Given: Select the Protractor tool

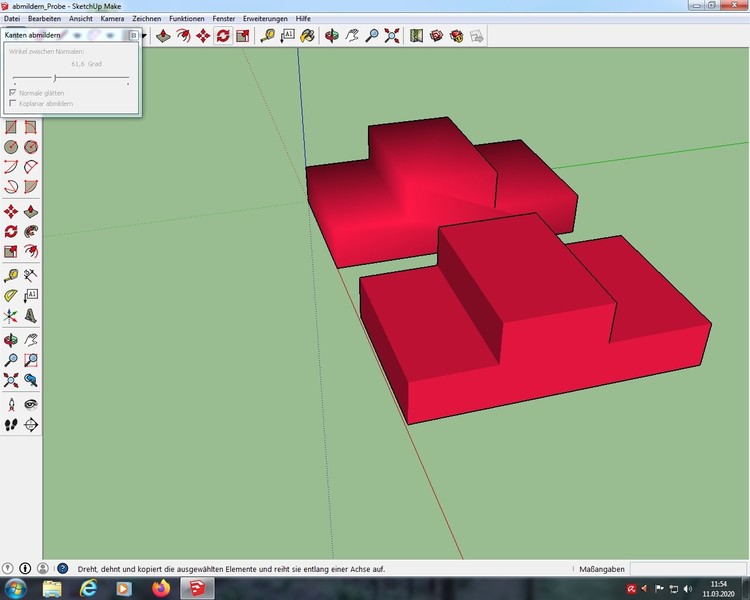Looking at the screenshot, I should [x=11, y=295].
